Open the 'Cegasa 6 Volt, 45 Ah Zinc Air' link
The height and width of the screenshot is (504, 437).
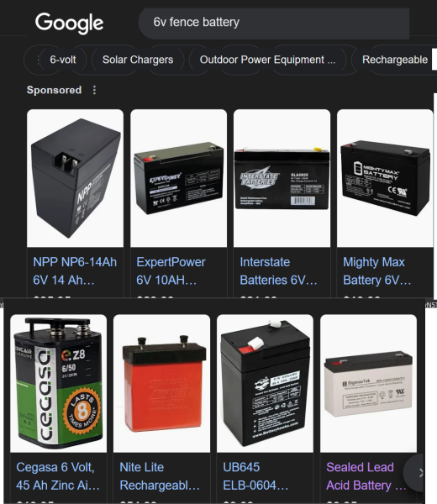[58, 476]
